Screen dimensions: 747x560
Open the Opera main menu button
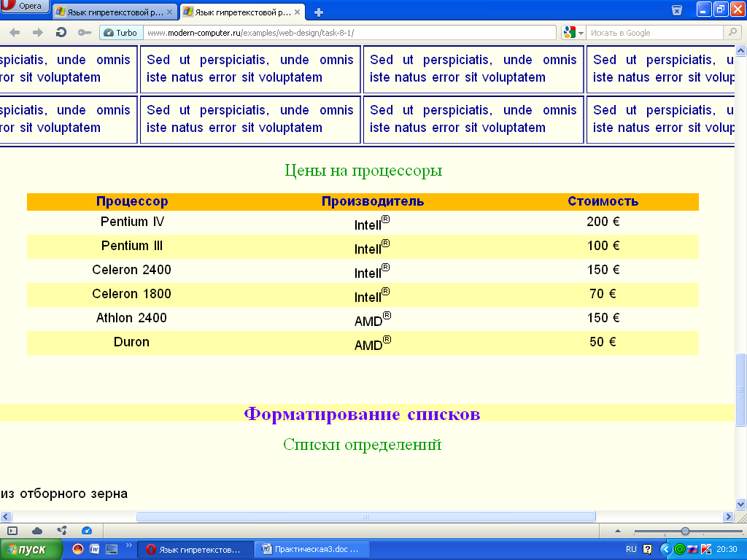pos(24,6)
